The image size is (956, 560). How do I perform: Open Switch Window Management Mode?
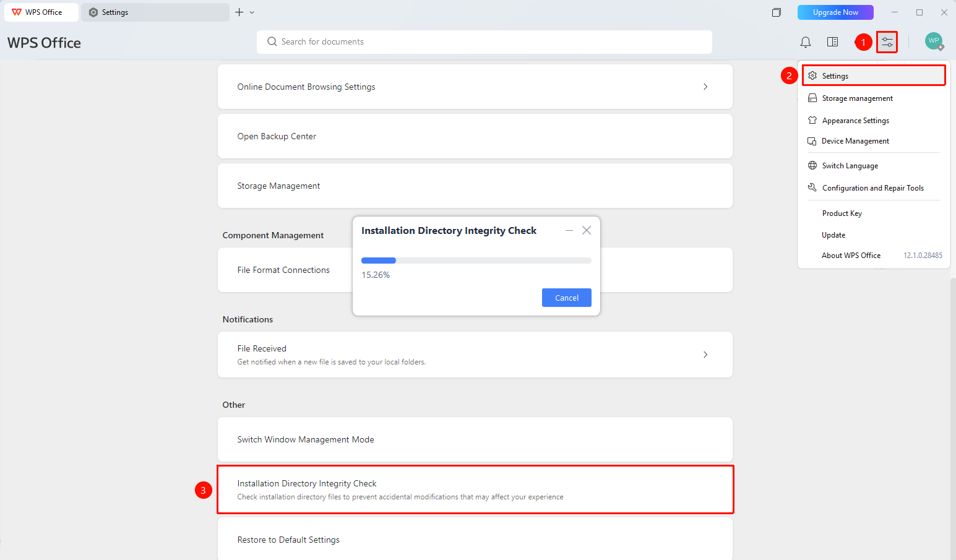pyautogui.click(x=475, y=439)
